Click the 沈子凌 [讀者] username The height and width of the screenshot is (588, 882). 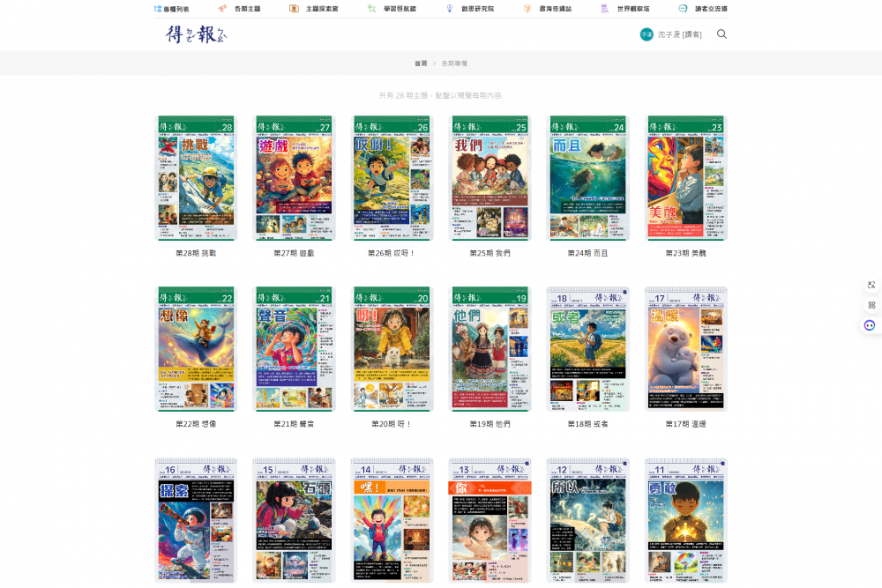pos(680,34)
